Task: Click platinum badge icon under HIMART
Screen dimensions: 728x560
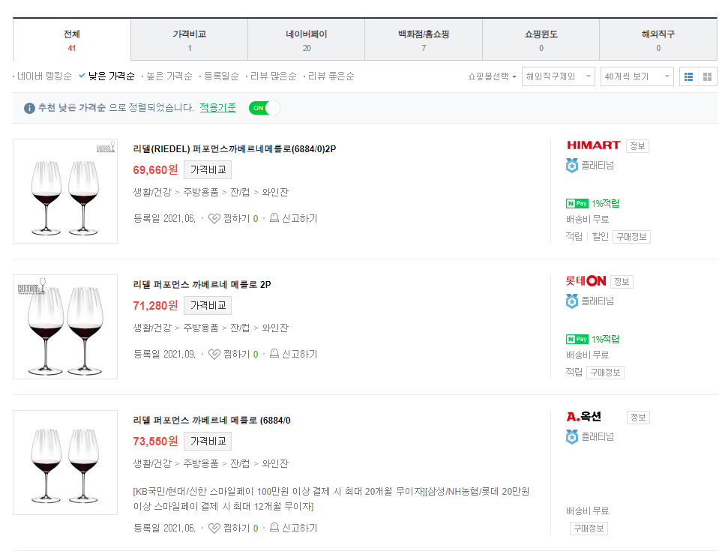Action: point(572,166)
